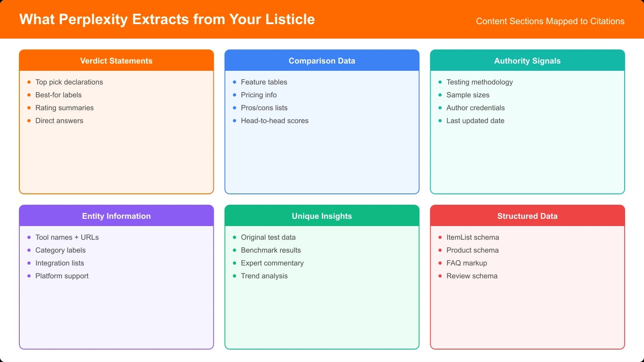
Task: Click the red bullet beside ItemList schema
Action: (x=440, y=237)
